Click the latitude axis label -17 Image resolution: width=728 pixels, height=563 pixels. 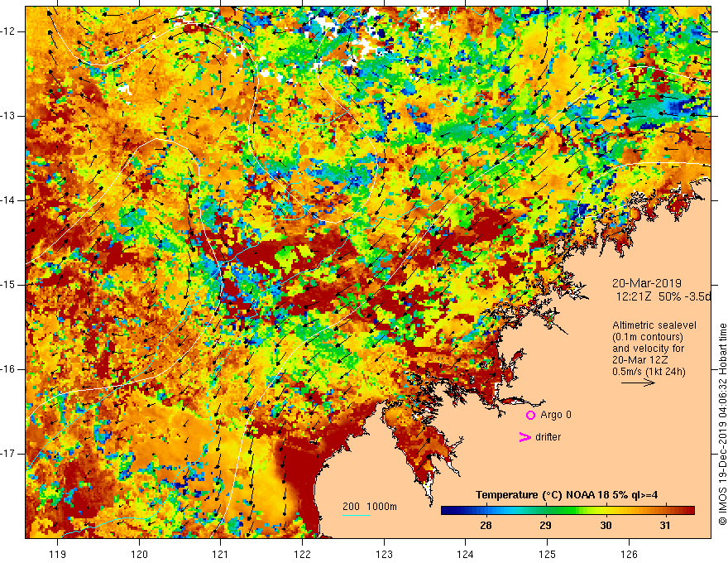click(8, 454)
